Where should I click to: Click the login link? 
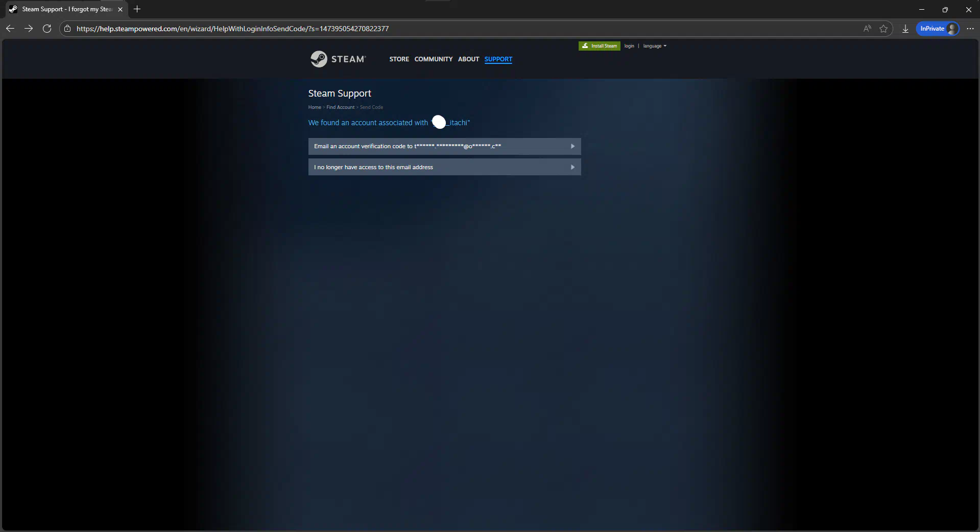(629, 46)
